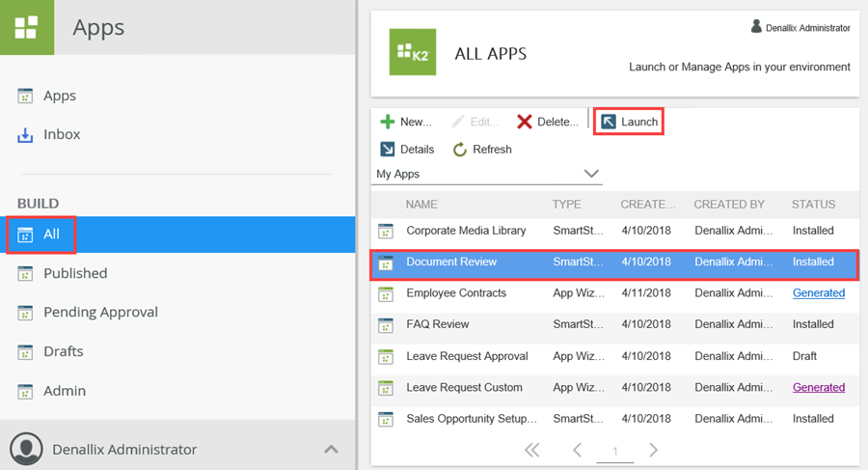The height and width of the screenshot is (470, 868).
Task: Open Published in the Build menu
Action: click(x=75, y=273)
